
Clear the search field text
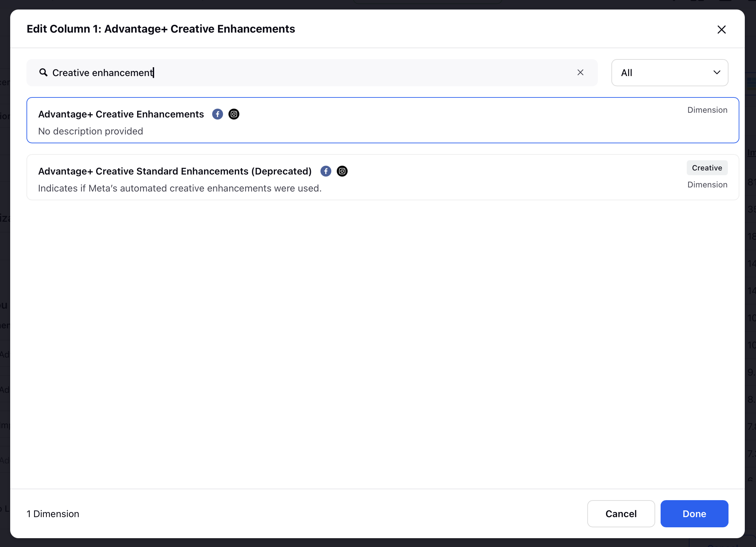point(580,72)
